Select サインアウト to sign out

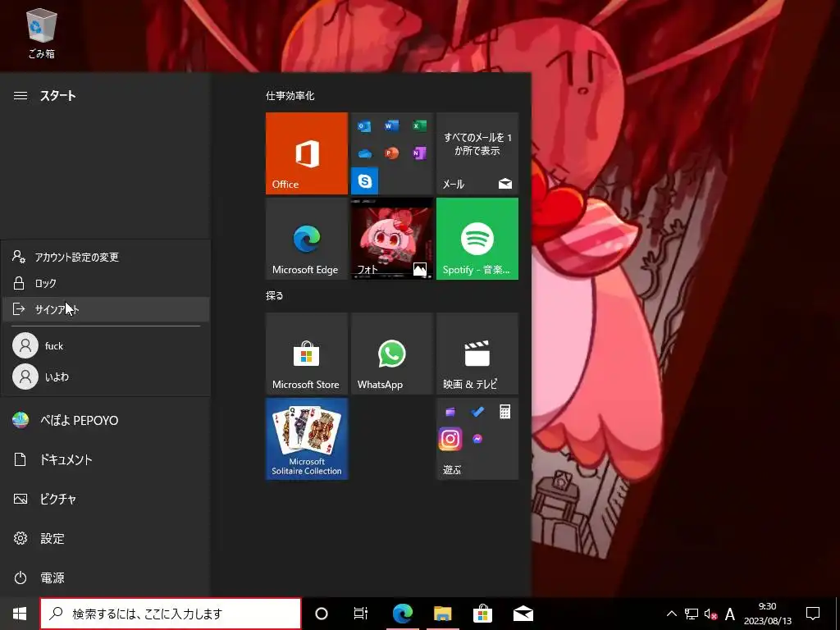[106, 309]
